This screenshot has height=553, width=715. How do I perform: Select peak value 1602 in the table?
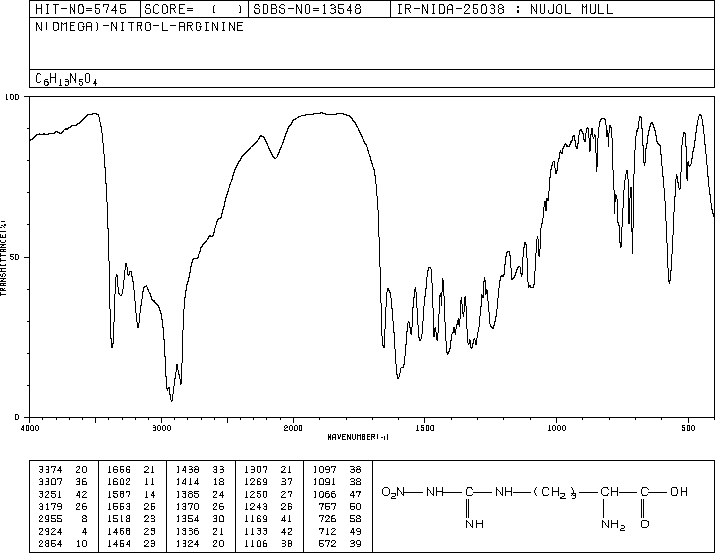[x=119, y=481]
